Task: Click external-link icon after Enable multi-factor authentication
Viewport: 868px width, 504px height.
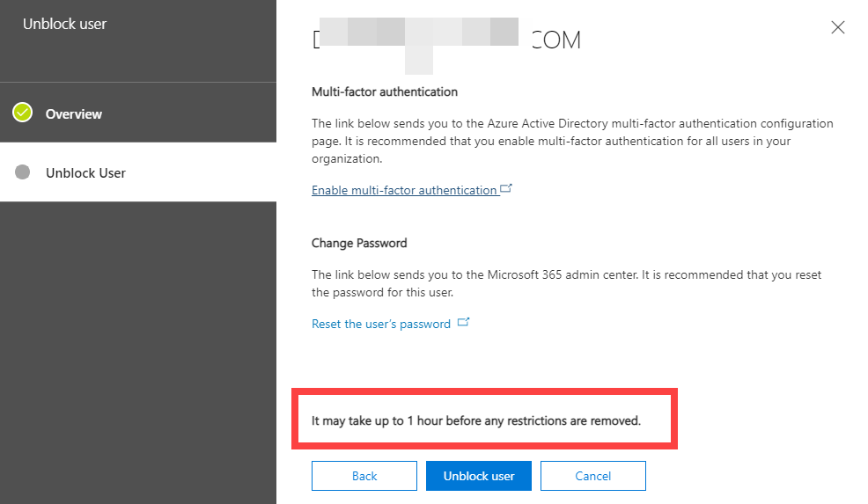Action: click(x=506, y=188)
